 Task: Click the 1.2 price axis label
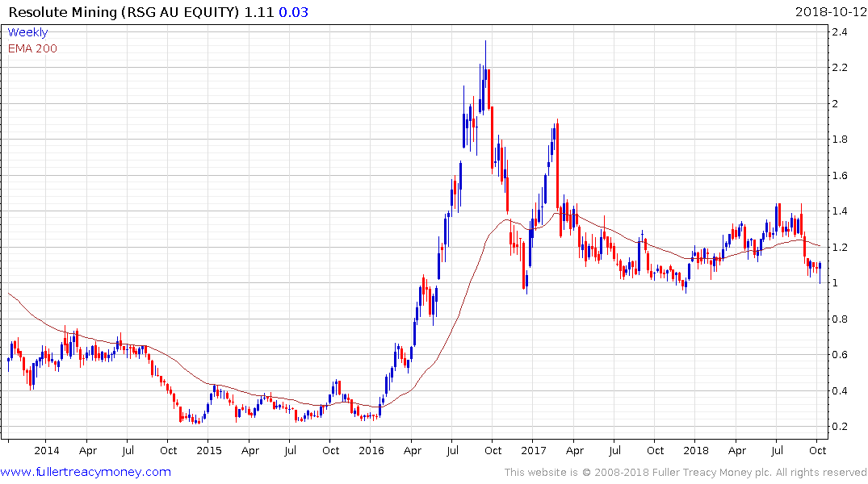(840, 248)
